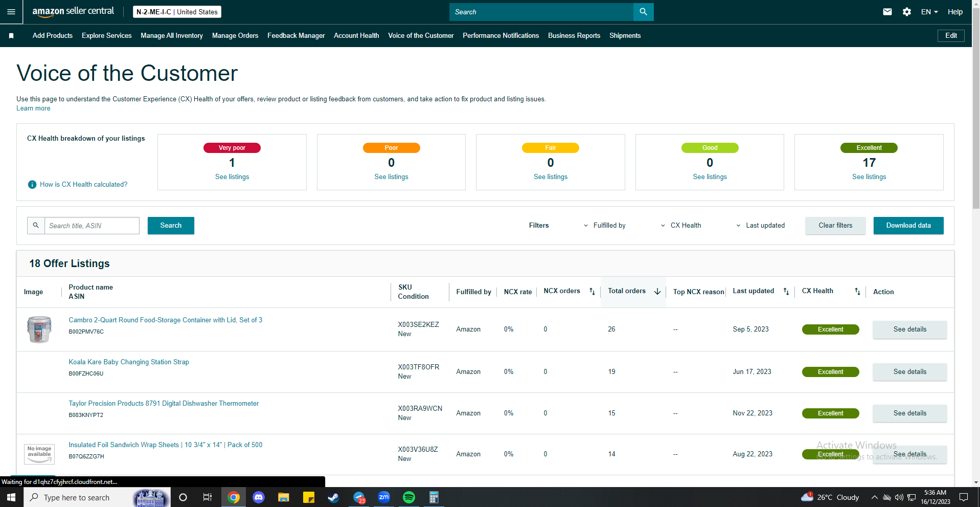Open the Insulated Foil Sandwich Wrap Sheets link
The width and height of the screenshot is (980, 507).
click(166, 445)
